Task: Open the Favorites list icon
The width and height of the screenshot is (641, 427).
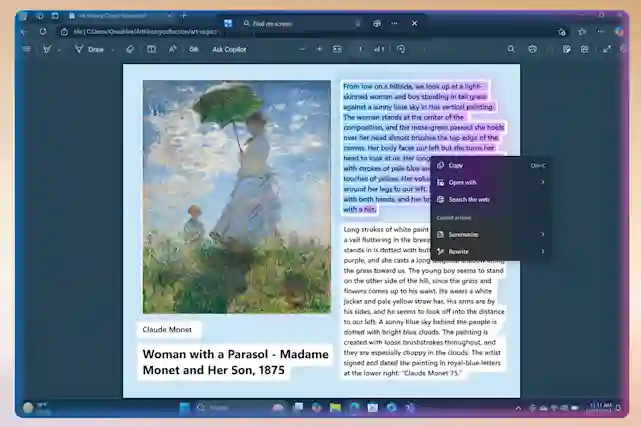Action: pos(582,31)
